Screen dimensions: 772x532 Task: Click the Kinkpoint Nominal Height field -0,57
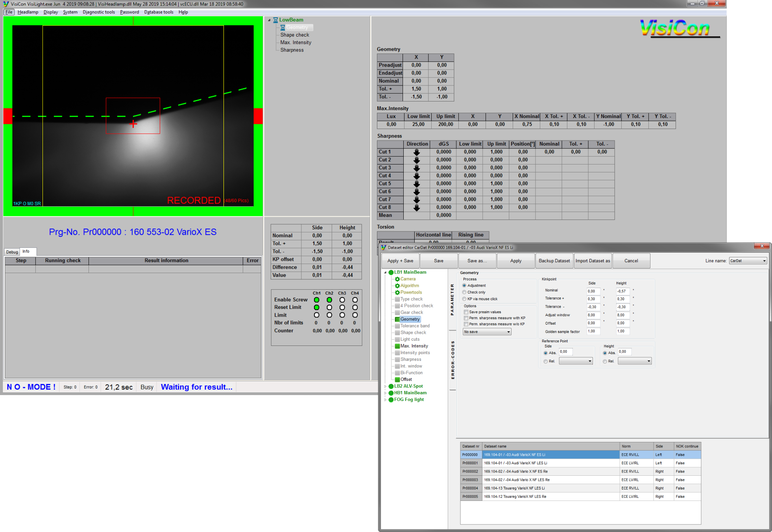click(623, 291)
